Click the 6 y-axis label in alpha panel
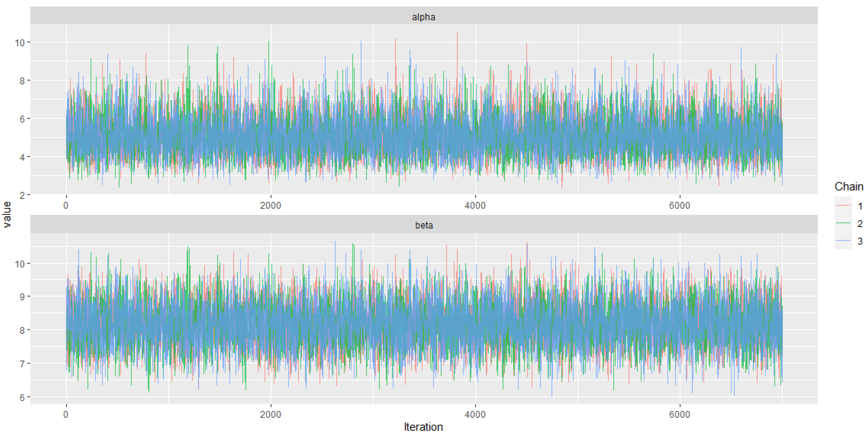868x435 pixels. pyautogui.click(x=22, y=119)
